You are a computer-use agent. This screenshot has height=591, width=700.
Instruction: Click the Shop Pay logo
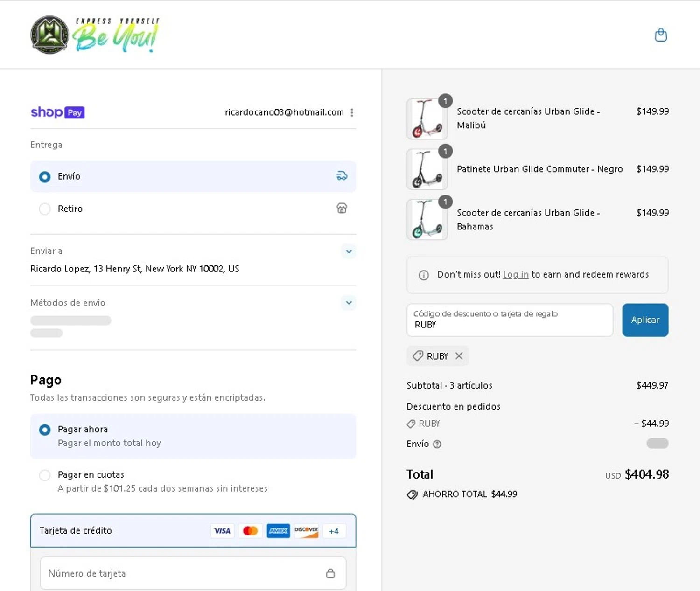(x=57, y=112)
